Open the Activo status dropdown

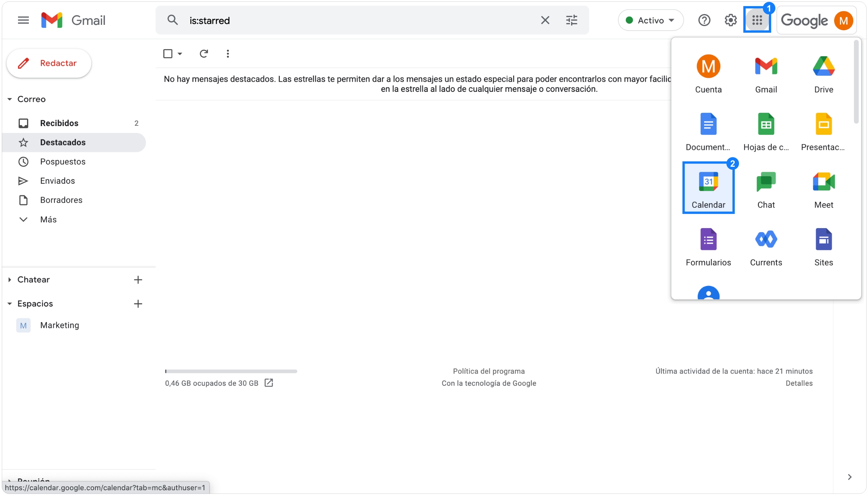[x=651, y=20]
